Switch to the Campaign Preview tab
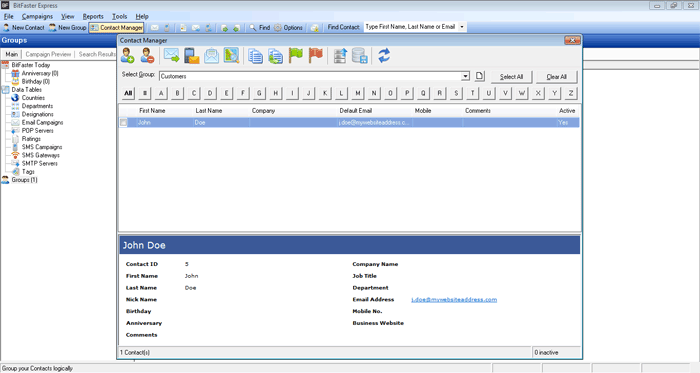700x373 pixels. 48,54
